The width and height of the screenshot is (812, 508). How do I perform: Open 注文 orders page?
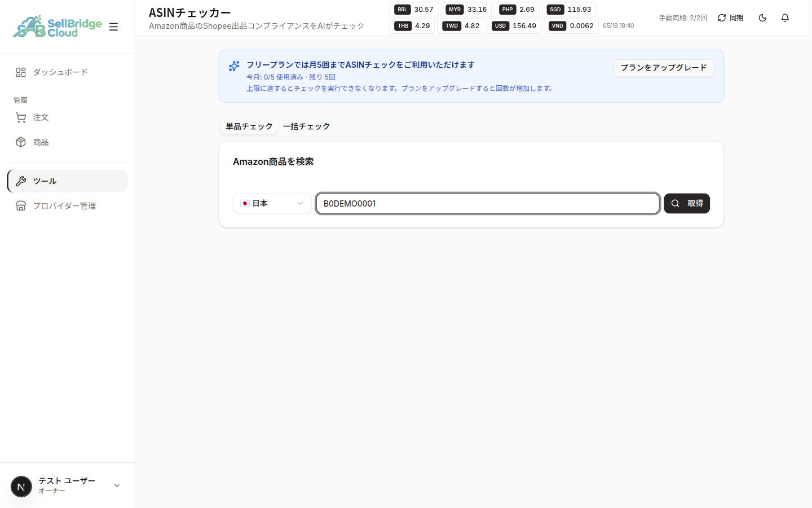[67, 117]
